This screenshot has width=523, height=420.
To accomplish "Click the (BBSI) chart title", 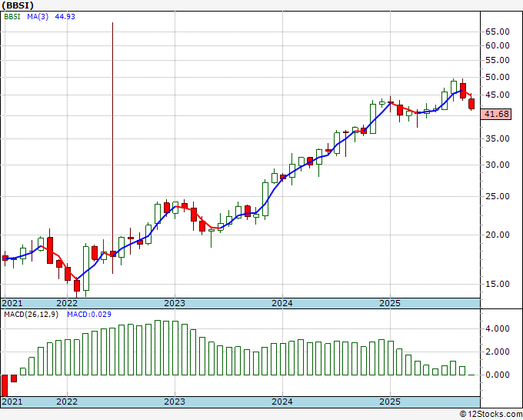I will coord(18,5).
